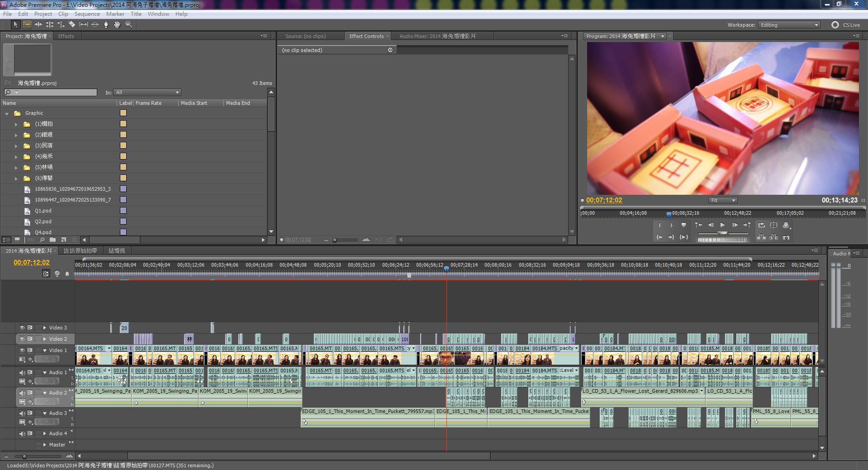
Task: Hide the Video 2 track
Action: coord(22,339)
